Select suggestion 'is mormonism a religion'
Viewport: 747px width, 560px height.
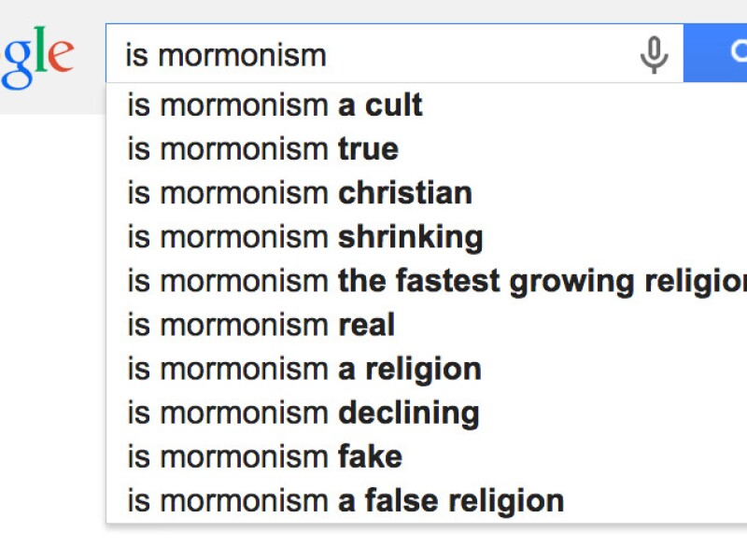tap(303, 369)
